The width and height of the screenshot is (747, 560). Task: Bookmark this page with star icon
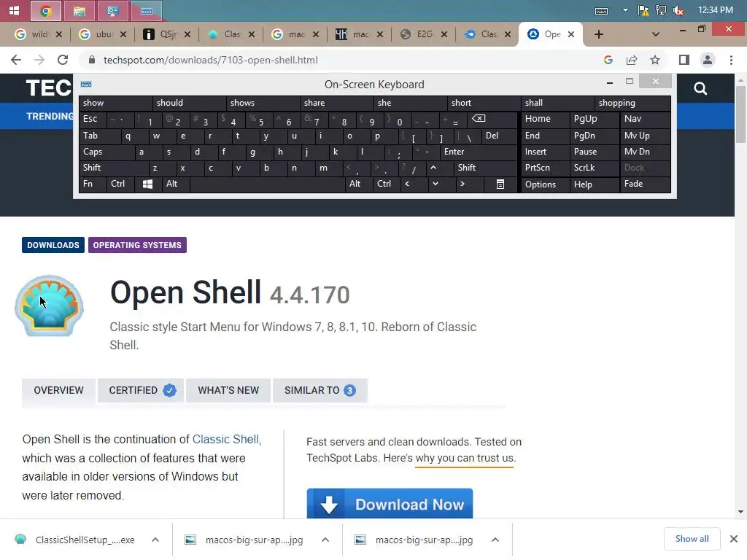coord(655,60)
